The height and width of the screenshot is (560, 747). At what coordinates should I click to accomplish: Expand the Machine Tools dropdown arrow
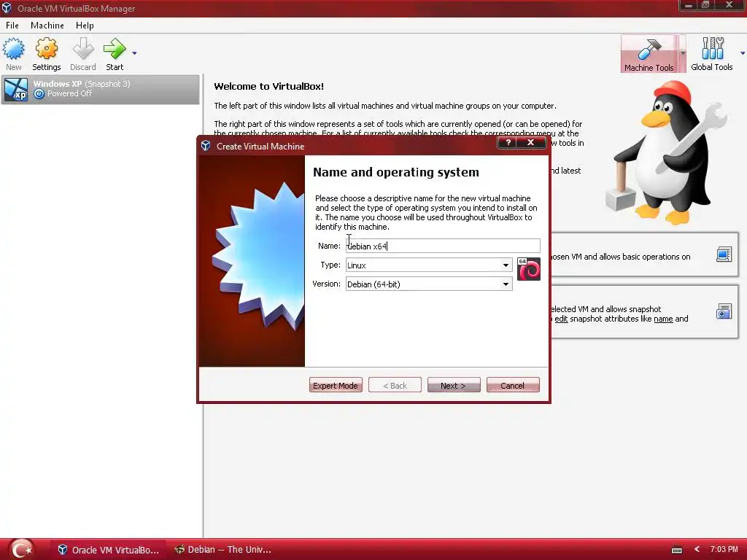point(682,53)
